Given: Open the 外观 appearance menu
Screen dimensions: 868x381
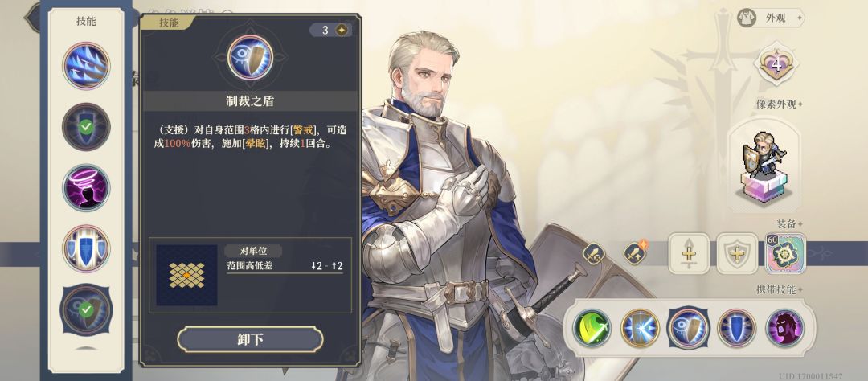Looking at the screenshot, I should point(770,18).
